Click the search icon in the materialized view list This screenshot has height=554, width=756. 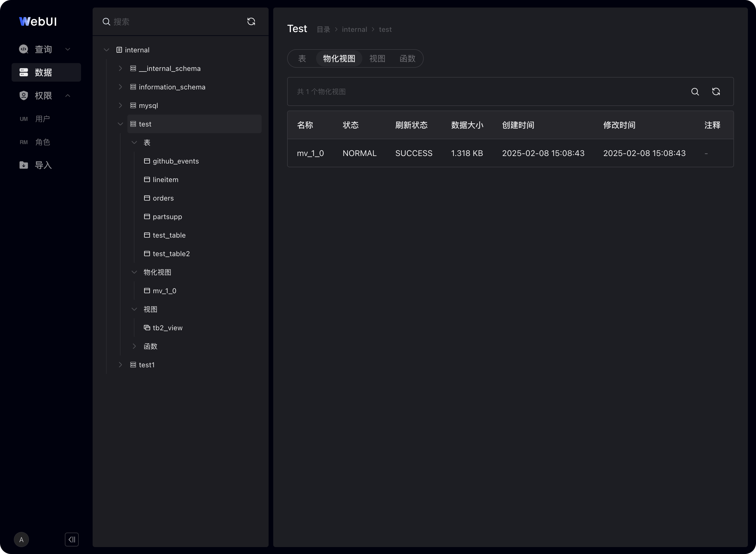[695, 91]
